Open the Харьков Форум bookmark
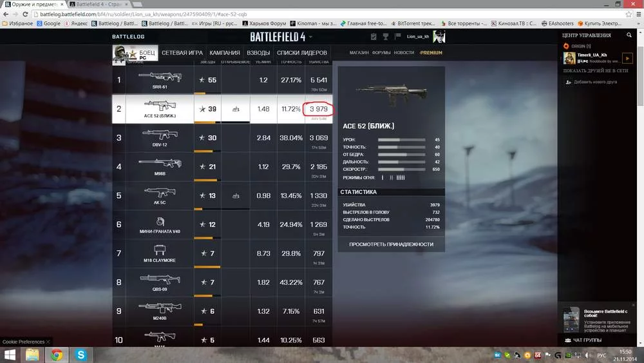 [264, 23]
